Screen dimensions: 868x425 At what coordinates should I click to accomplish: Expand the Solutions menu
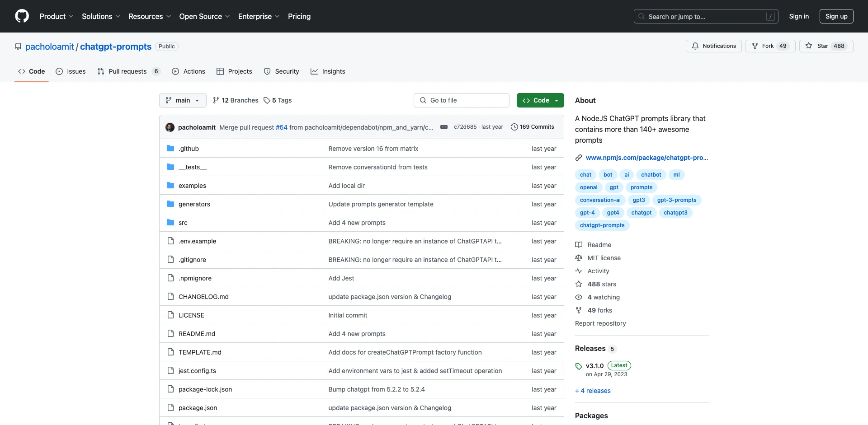point(101,16)
